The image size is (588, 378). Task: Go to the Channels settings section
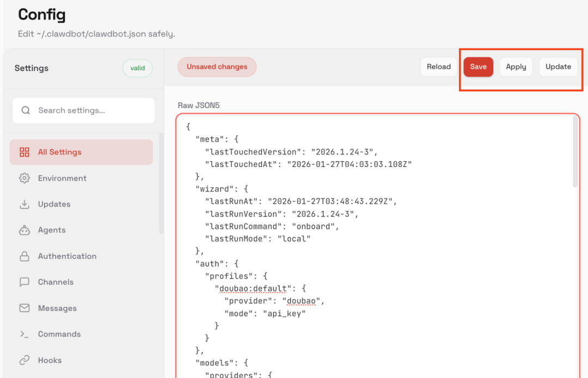[x=56, y=282]
